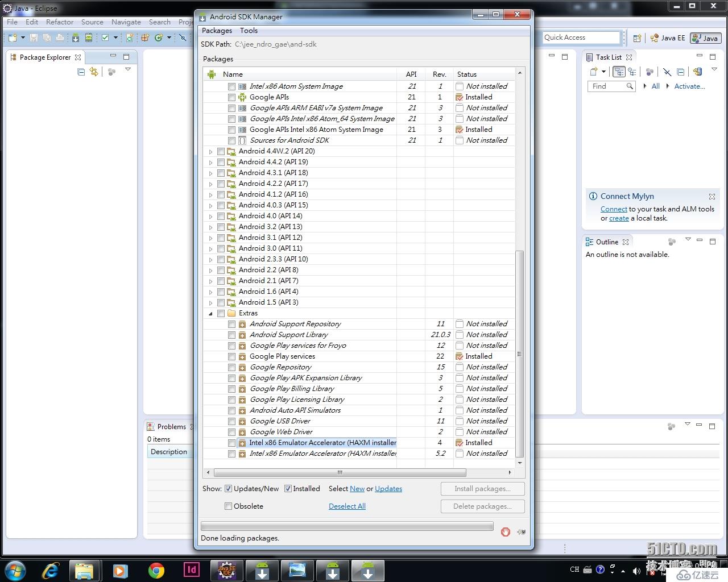This screenshot has width=728, height=582.
Task: Click the Collapse All icon in Task List
Action: [681, 72]
